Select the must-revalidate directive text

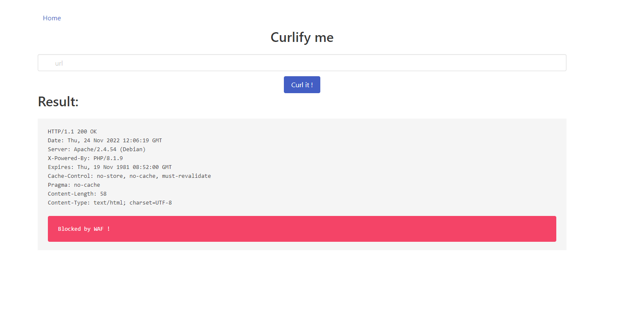click(186, 176)
